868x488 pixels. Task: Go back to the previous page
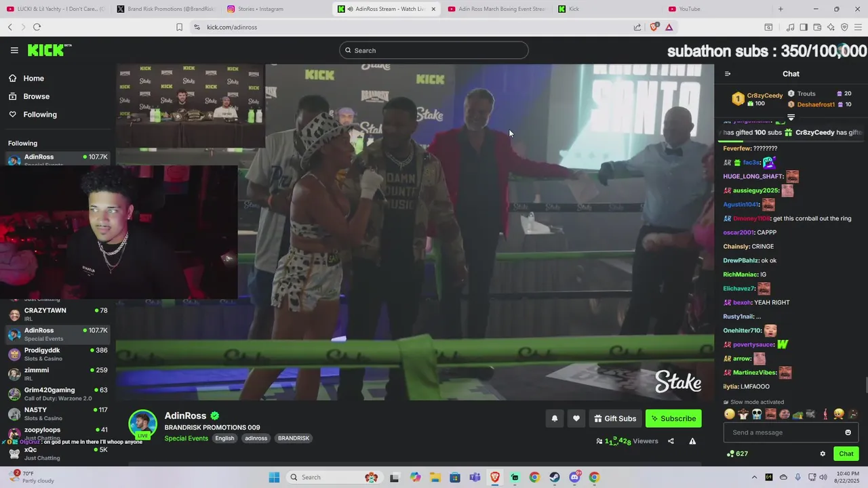click(10, 27)
